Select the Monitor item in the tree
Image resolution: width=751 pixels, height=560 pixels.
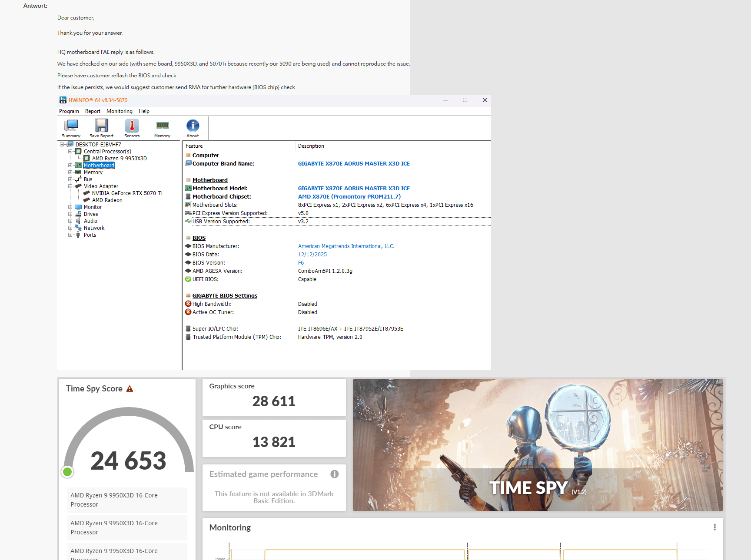tap(93, 207)
